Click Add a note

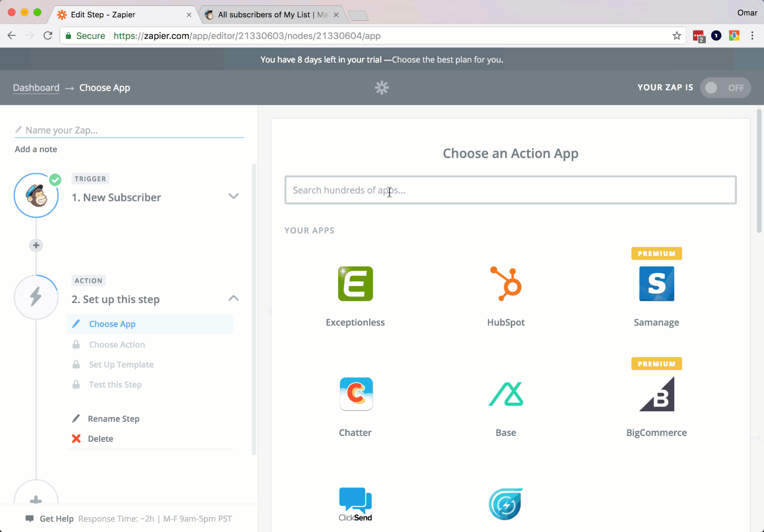36,149
